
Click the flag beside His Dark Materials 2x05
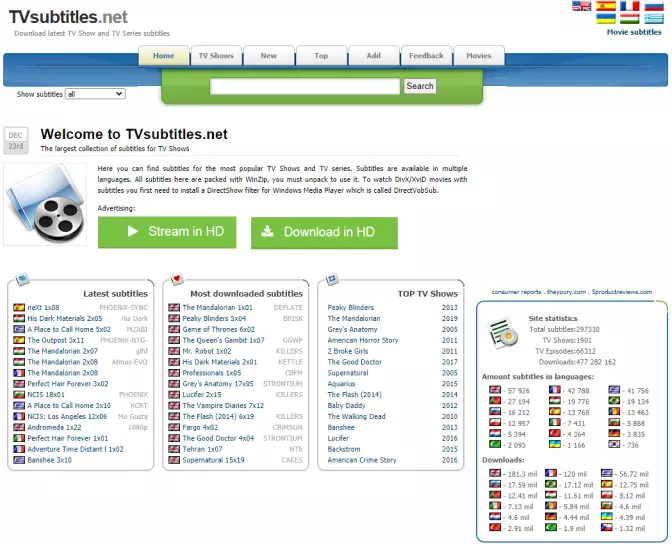click(x=19, y=319)
